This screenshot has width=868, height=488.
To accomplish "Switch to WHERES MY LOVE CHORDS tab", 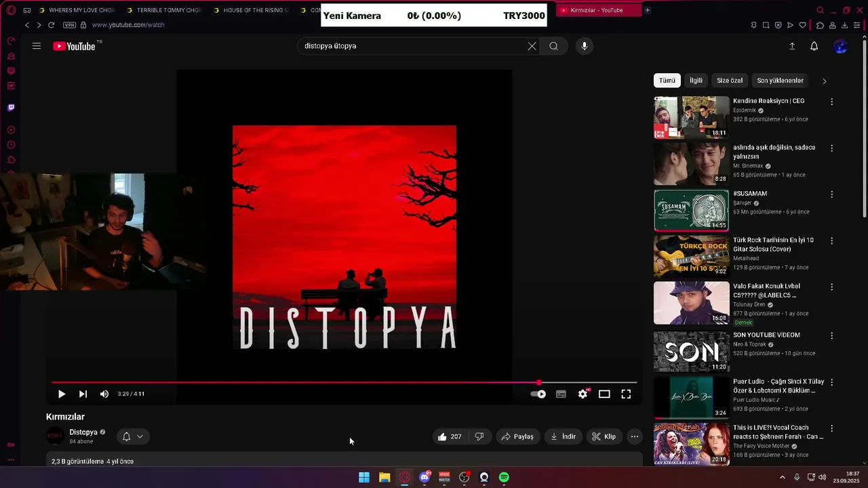I will [x=77, y=10].
